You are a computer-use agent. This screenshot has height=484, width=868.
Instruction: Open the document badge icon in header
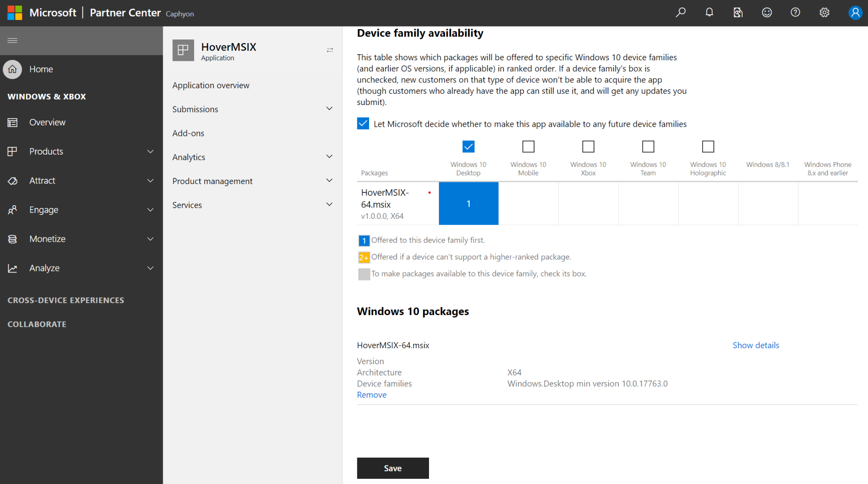[738, 13]
